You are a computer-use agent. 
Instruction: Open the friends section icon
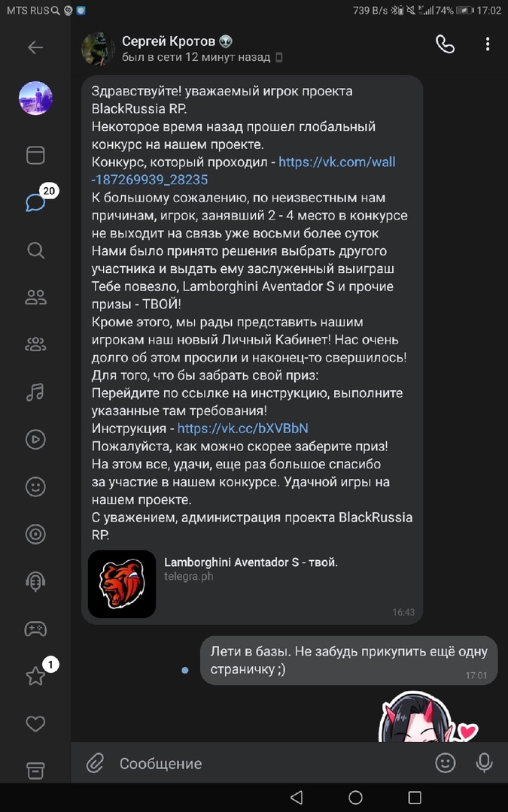pyautogui.click(x=35, y=297)
